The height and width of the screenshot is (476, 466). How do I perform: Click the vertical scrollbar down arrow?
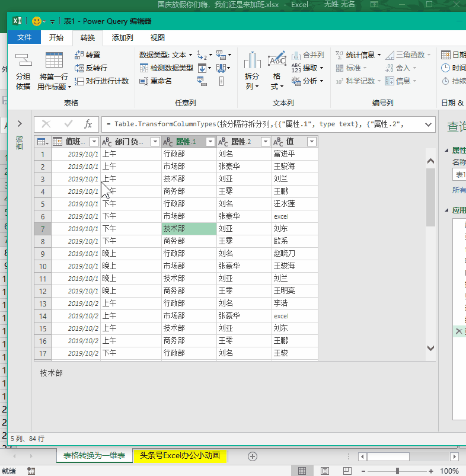[430, 348]
